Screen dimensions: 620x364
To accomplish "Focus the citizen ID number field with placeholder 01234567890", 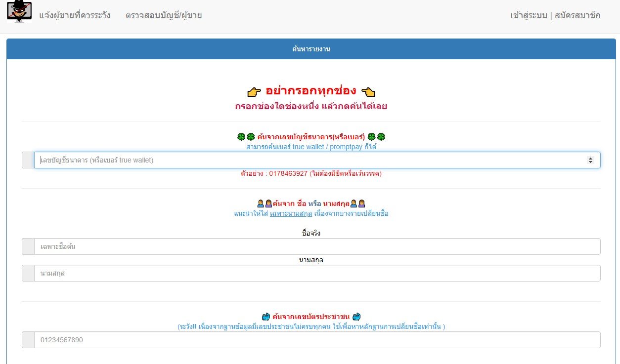I will (x=316, y=340).
